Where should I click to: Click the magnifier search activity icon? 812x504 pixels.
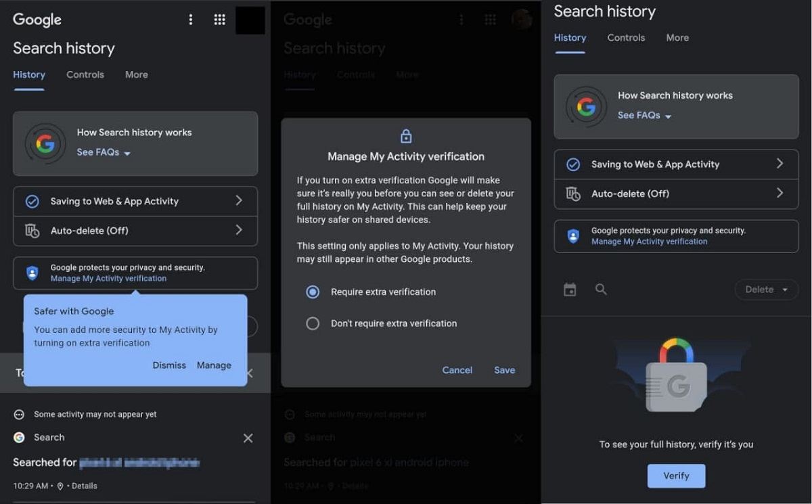pos(601,290)
